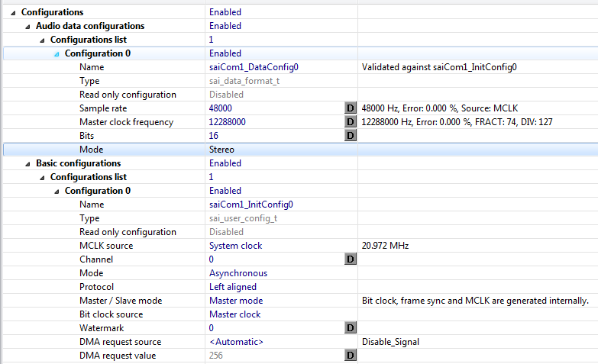Edit the saiCom1_InitConfig0 name field
598x364 pixels.
click(x=251, y=205)
